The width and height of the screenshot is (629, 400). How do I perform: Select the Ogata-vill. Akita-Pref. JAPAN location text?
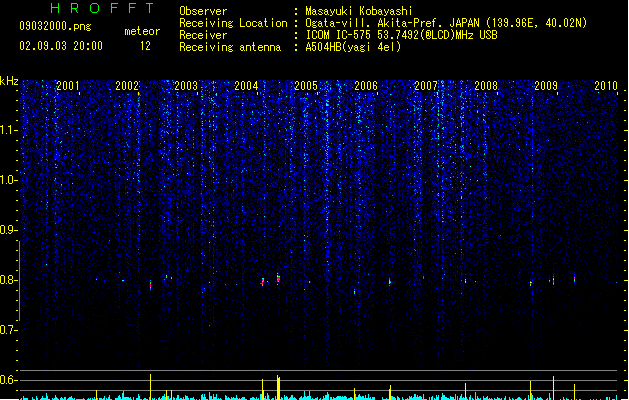tap(446, 23)
